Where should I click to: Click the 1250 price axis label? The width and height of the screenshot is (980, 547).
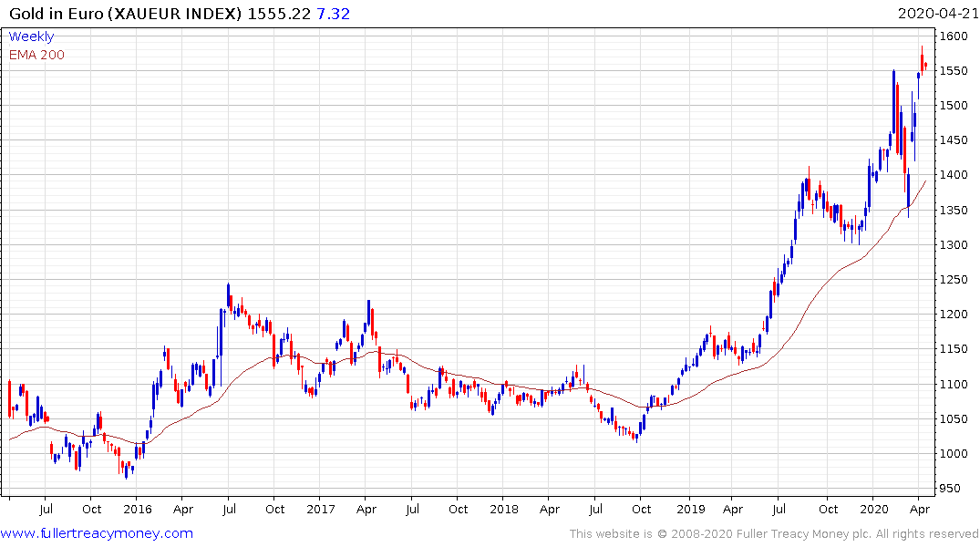(954, 280)
